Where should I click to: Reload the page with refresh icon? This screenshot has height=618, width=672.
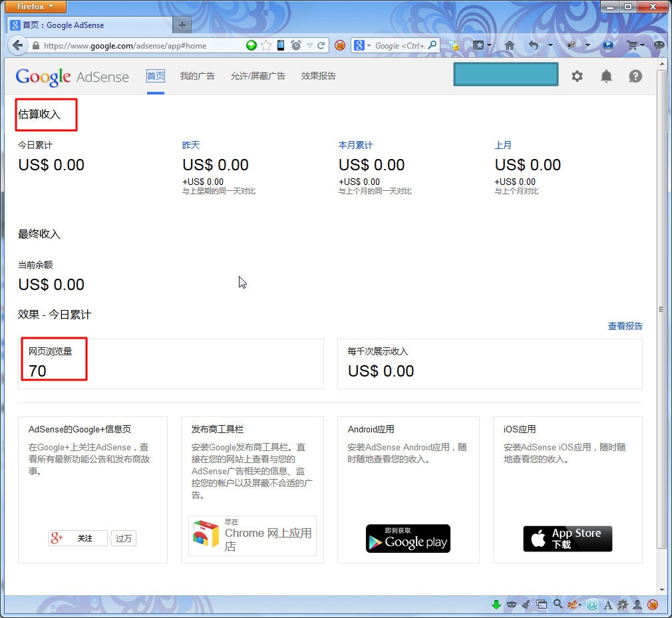(321, 45)
